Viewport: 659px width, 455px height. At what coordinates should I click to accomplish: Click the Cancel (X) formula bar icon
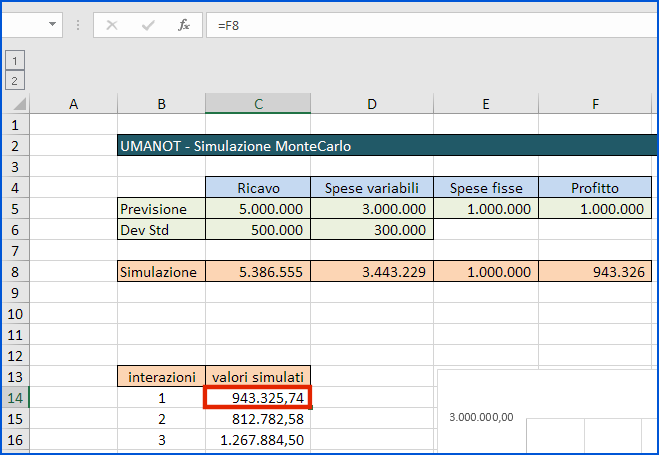(112, 25)
